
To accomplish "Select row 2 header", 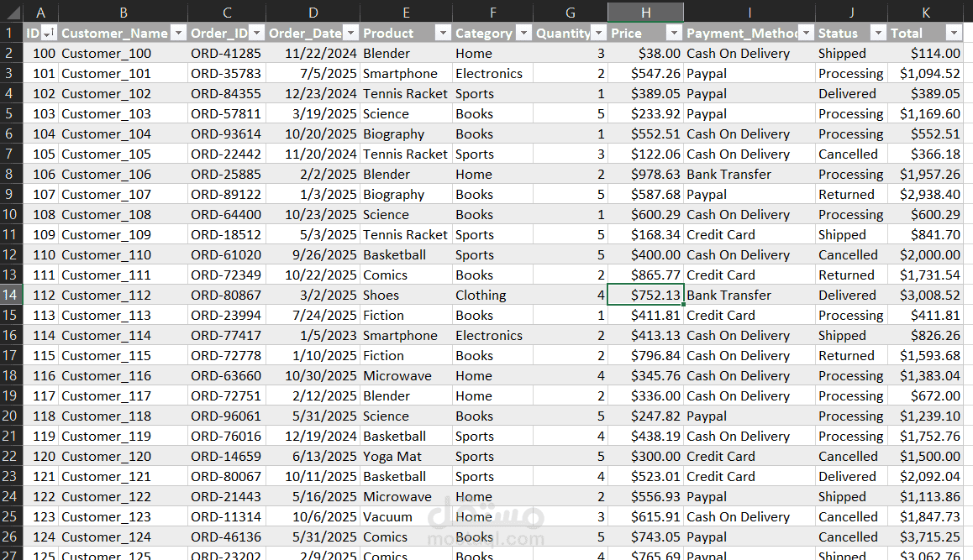I will tap(11, 54).
